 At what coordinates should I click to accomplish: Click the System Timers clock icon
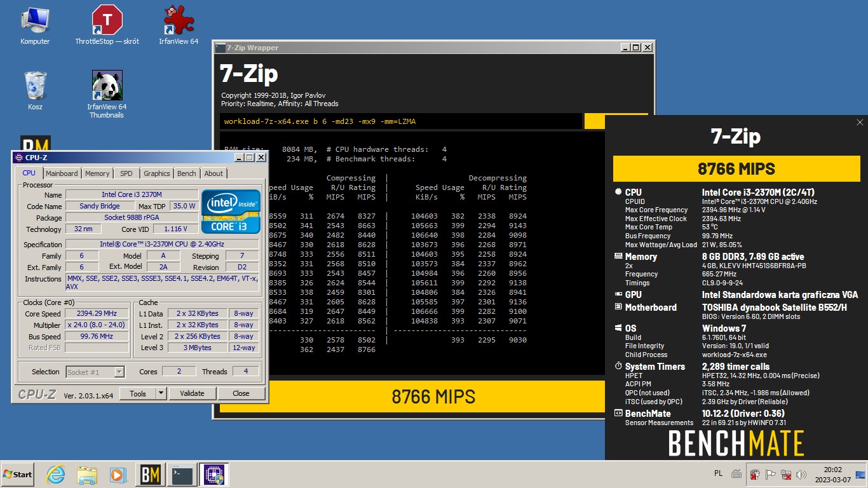pyautogui.click(x=618, y=366)
